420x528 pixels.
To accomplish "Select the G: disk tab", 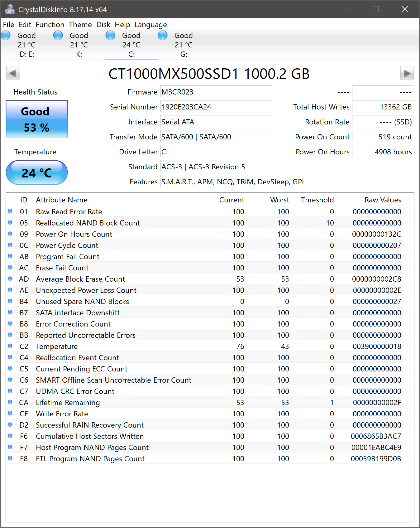I will pyautogui.click(x=184, y=45).
